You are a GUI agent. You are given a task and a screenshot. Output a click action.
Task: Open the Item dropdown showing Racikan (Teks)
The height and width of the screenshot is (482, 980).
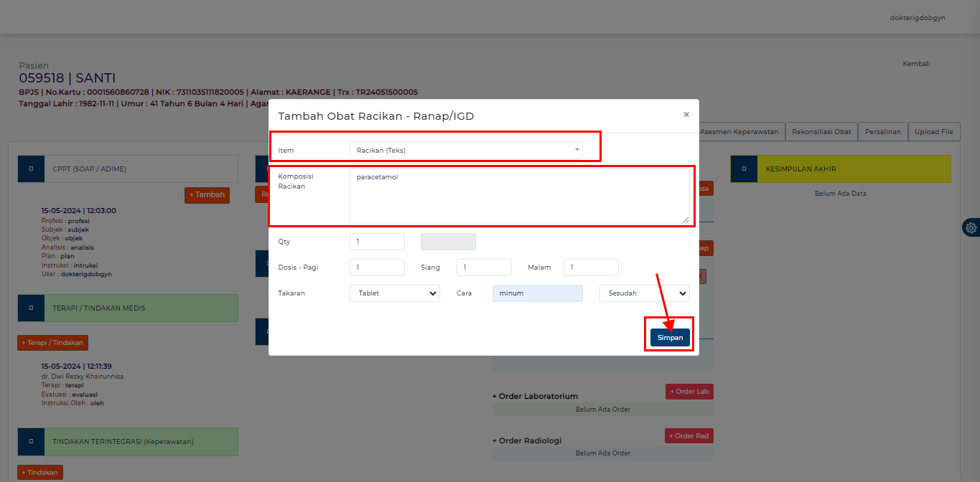tap(466, 150)
